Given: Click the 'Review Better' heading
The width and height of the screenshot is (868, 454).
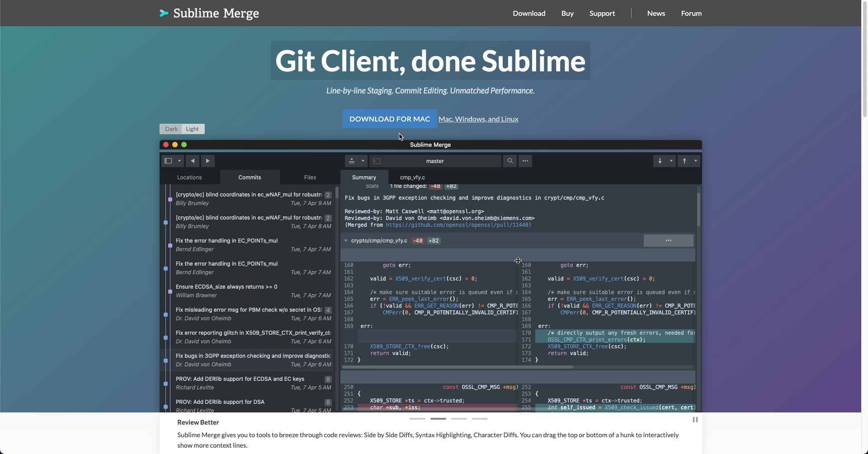Looking at the screenshot, I should tap(198, 422).
